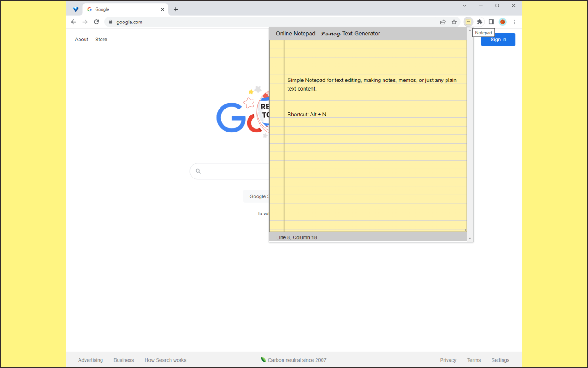Open the side panel icon

[491, 22]
